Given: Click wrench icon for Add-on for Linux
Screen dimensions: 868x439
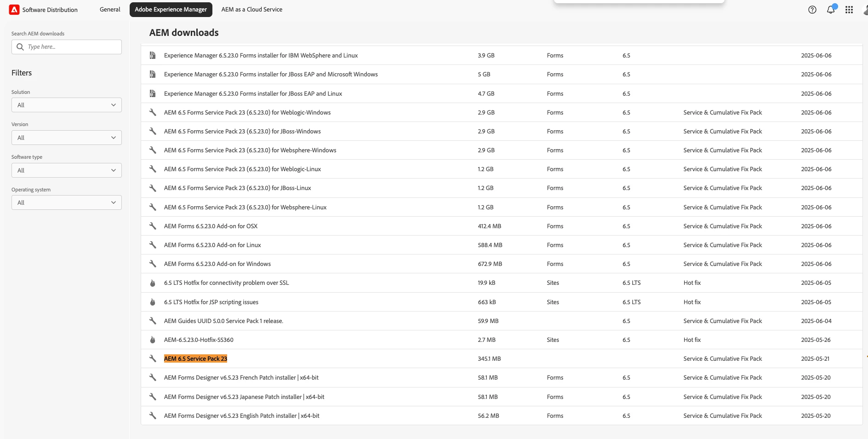Looking at the screenshot, I should [x=153, y=245].
